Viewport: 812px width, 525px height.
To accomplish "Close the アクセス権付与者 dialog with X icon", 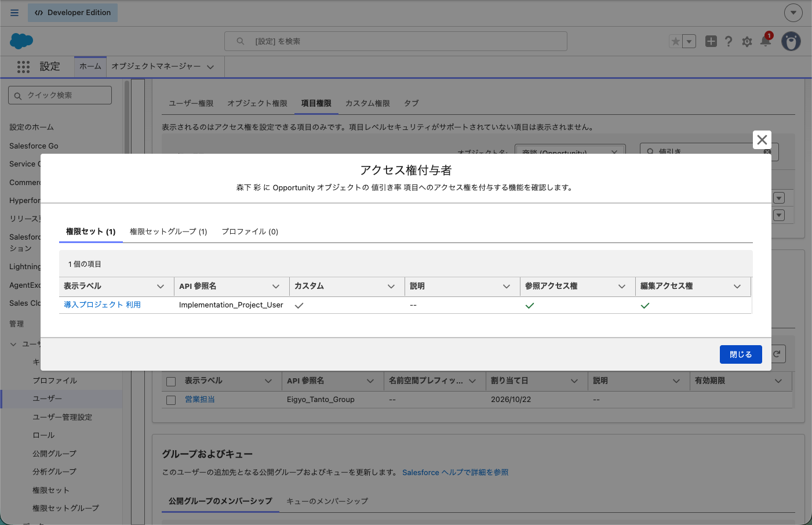I will point(762,140).
